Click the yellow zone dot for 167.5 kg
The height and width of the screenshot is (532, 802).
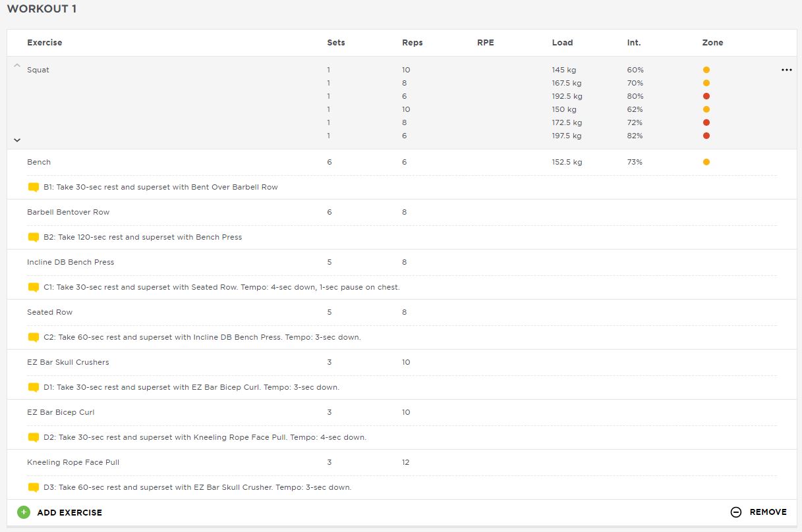[706, 83]
